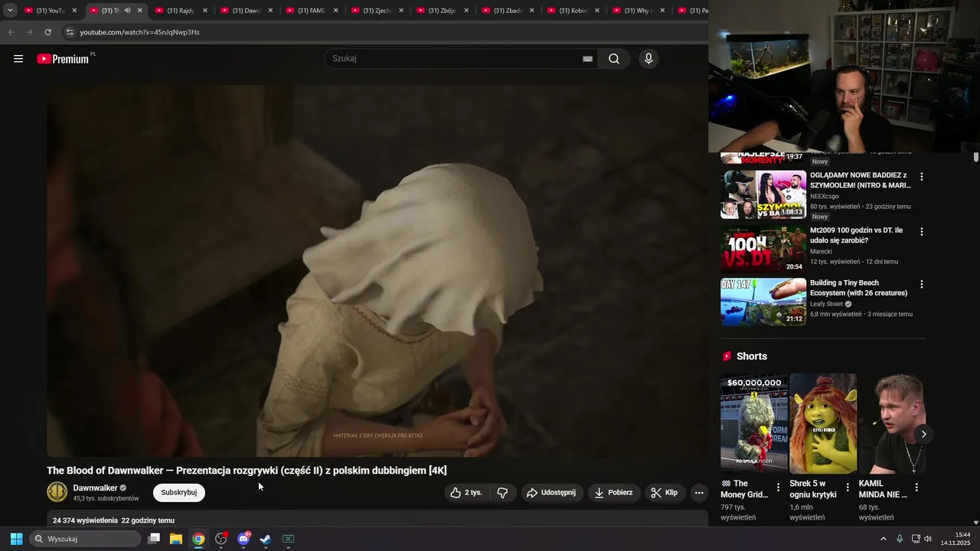Click the URL address bar text
Viewport: 980px width, 551px height.
[139, 32]
